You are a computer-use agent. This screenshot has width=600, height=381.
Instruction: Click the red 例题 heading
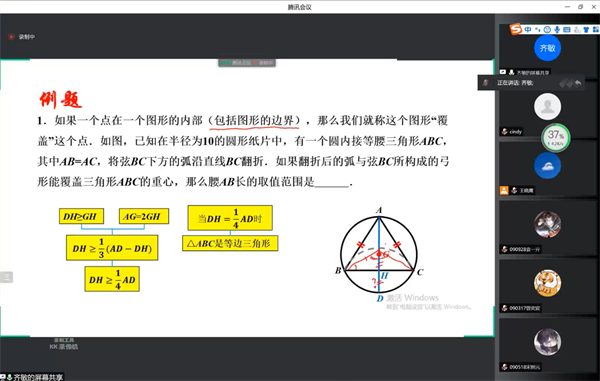coord(60,99)
